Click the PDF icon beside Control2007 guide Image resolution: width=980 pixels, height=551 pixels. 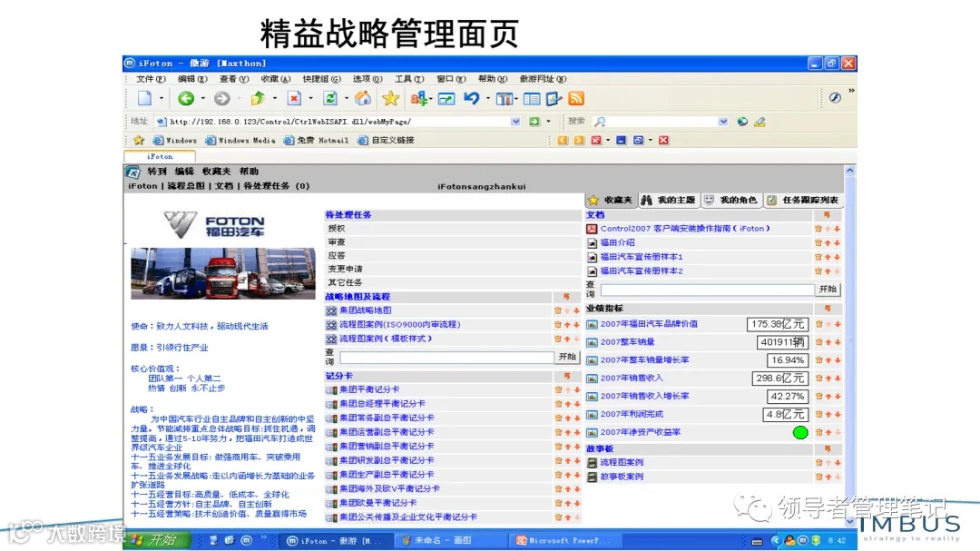click(x=591, y=228)
